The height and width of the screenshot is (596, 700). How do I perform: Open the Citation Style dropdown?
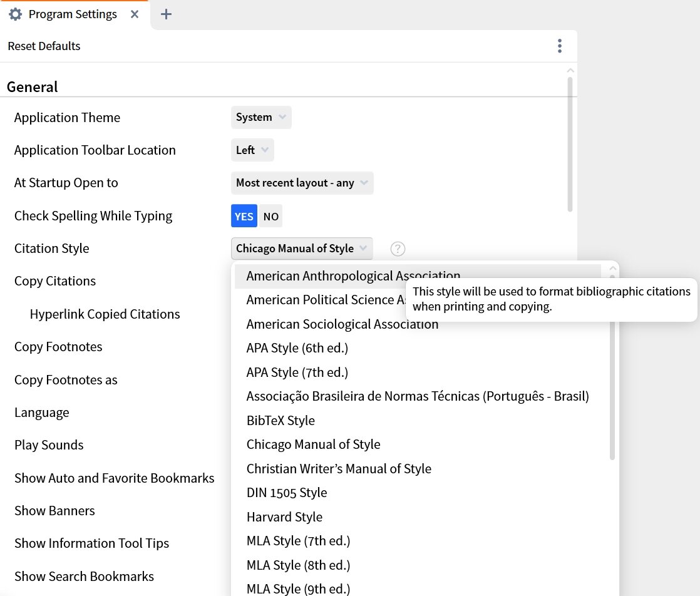[x=301, y=249]
